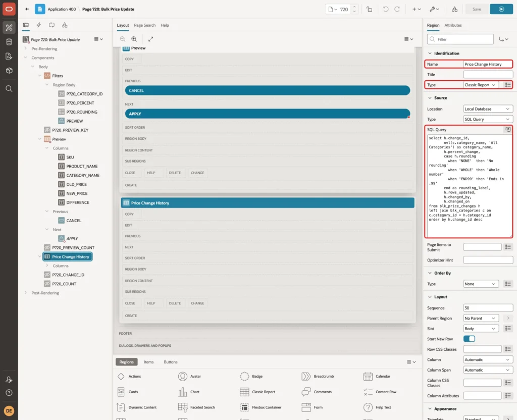Open the Processing tab icon
The image size is (517, 420).
coord(52,25)
